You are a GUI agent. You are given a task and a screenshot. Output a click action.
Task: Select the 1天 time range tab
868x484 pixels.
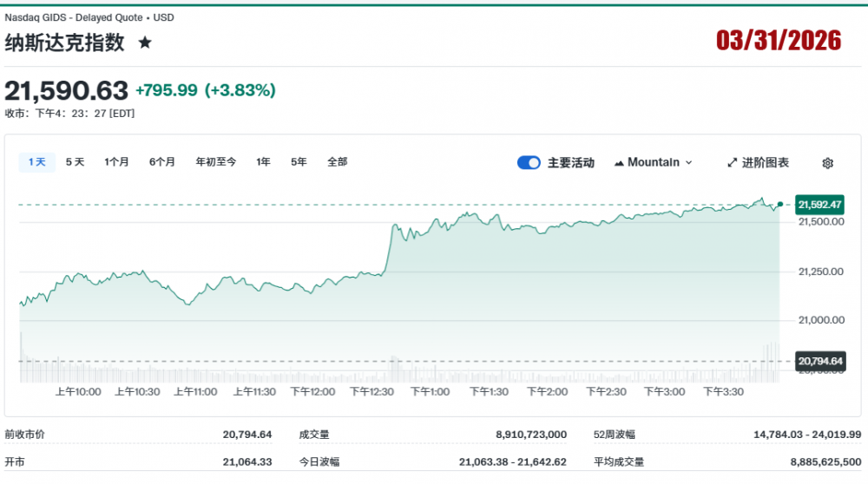[x=37, y=162]
